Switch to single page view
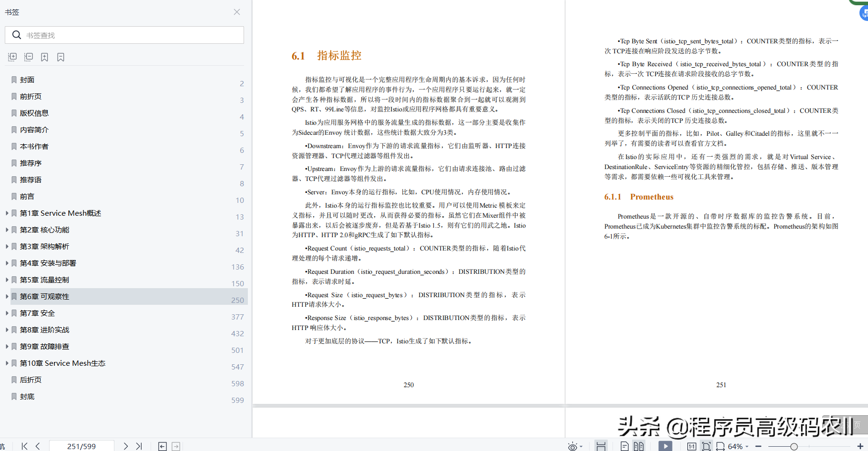The height and width of the screenshot is (451, 868). 624,446
